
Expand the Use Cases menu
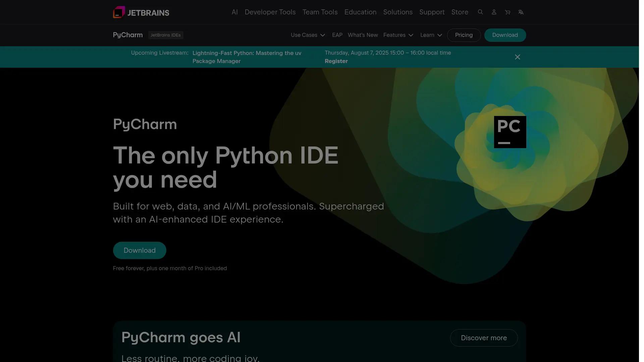[x=307, y=35]
